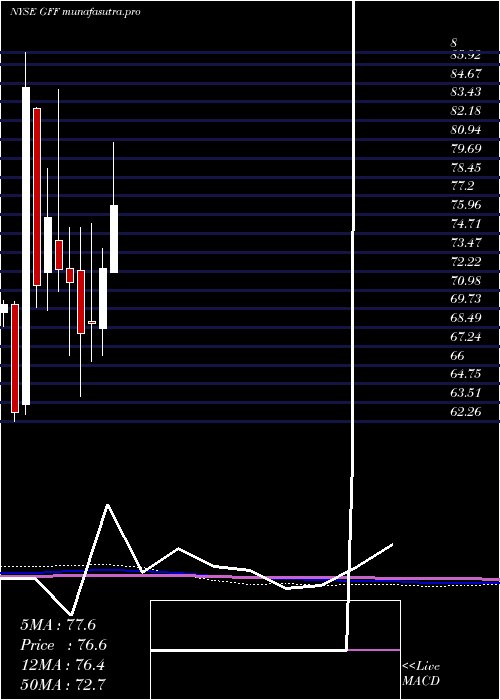
Task: Select the 82.18 price level label
Action: pos(466,111)
